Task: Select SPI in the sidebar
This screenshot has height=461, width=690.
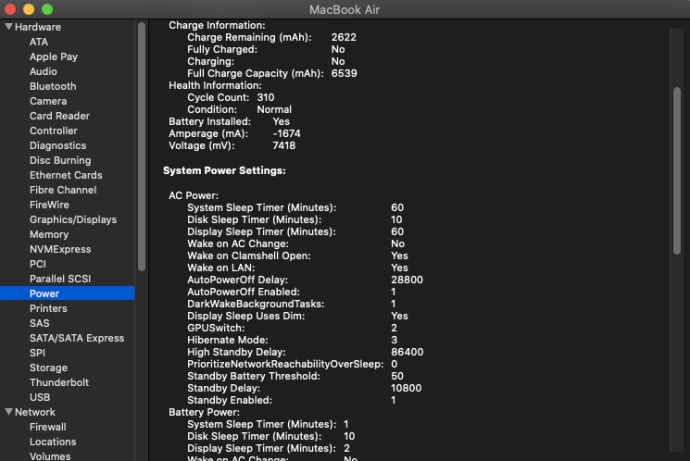Action: point(37,353)
